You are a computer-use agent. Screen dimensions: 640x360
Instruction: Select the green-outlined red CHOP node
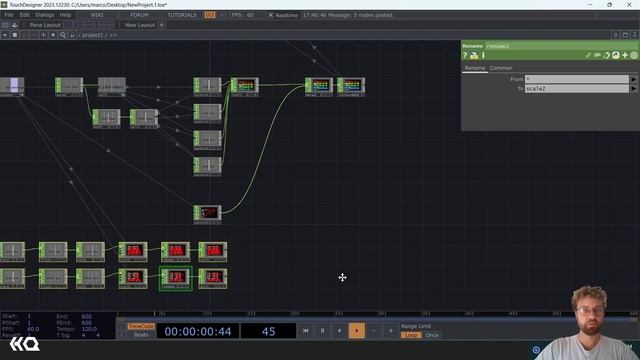(x=176, y=278)
